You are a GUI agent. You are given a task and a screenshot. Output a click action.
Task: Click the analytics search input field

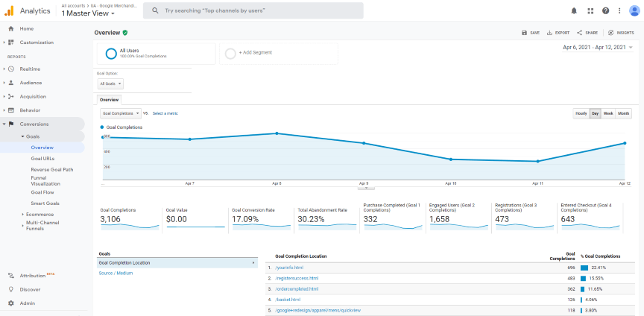click(x=253, y=10)
